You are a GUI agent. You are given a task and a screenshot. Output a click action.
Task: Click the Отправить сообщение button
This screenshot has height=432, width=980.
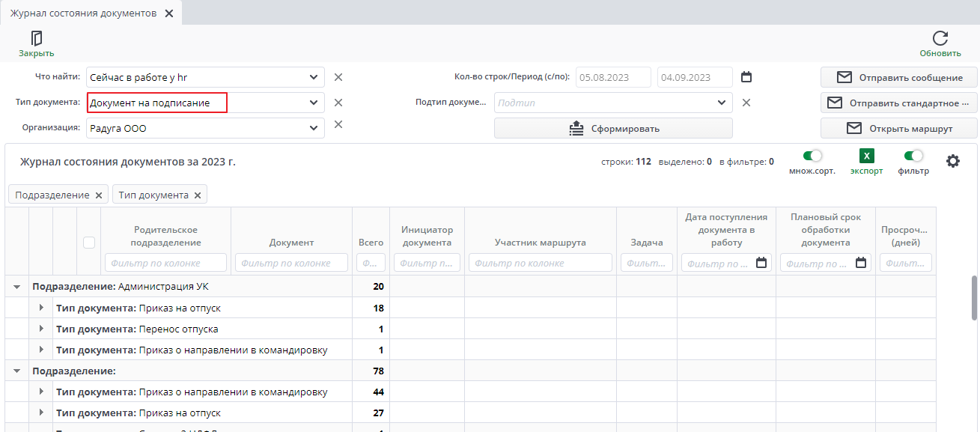click(898, 78)
